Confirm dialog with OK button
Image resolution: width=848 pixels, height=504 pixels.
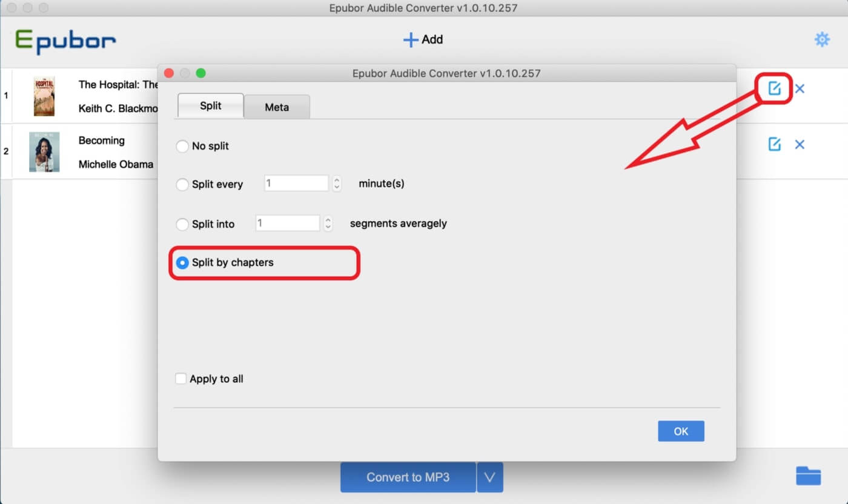tap(681, 431)
